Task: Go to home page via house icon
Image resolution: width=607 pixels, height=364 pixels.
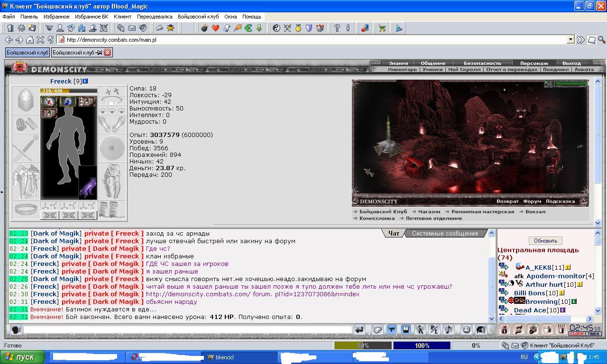Action: (30, 40)
